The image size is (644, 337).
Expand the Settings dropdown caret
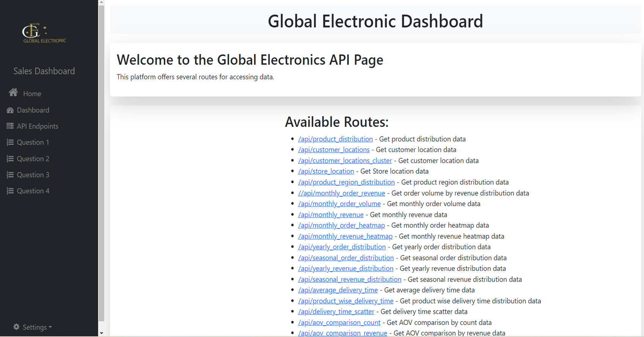(x=50, y=327)
